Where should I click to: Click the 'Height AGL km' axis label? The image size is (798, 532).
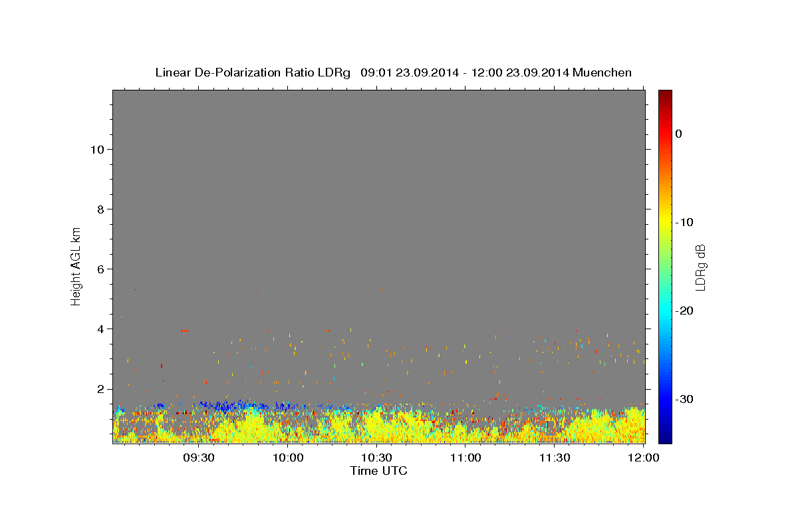pos(76,265)
